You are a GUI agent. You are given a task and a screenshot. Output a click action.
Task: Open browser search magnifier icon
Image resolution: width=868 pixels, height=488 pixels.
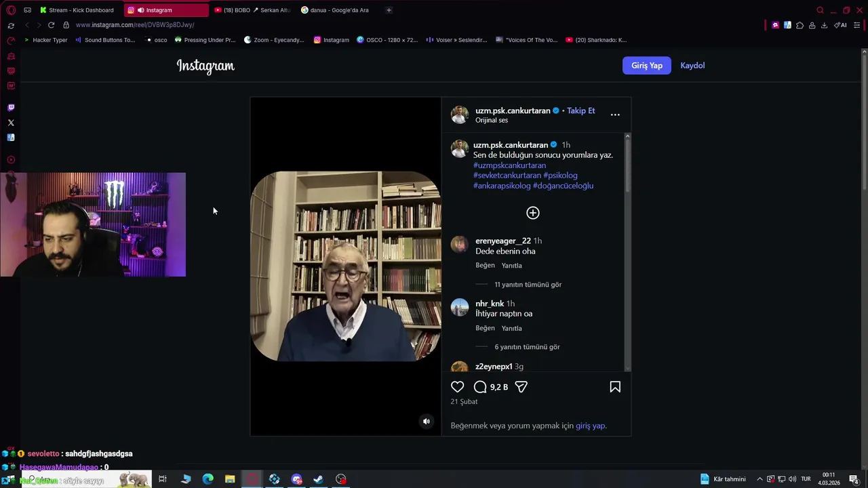[820, 10]
